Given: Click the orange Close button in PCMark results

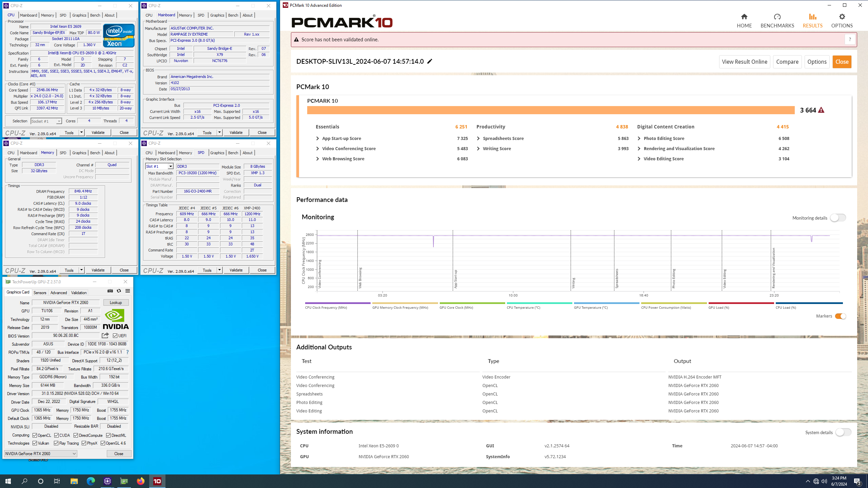Looking at the screenshot, I should pos(842,62).
